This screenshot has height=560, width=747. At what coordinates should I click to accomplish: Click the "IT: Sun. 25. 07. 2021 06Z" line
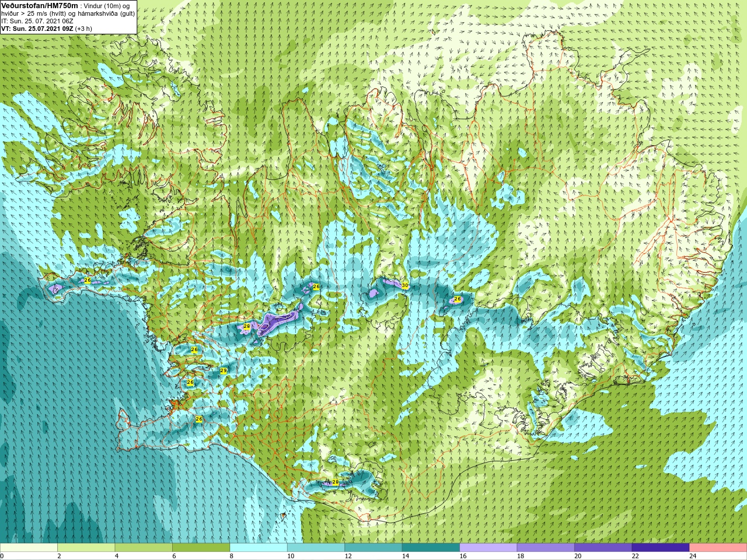coord(37,21)
